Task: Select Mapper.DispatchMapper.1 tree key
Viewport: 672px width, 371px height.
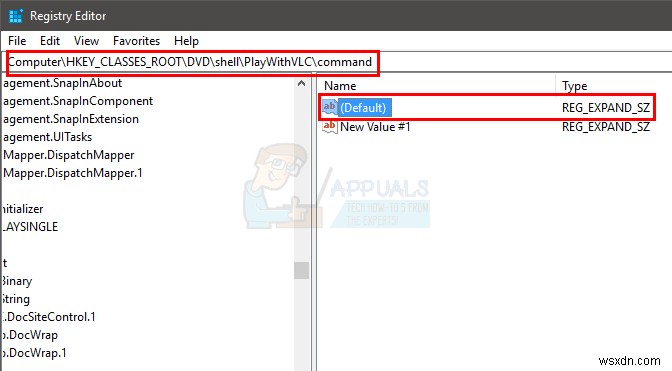Action: (x=72, y=173)
